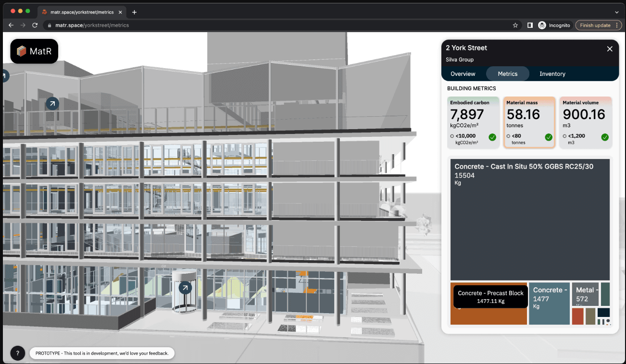Select the Concrete Cast In Situ treemap block
This screenshot has width=626, height=364.
pos(530,220)
